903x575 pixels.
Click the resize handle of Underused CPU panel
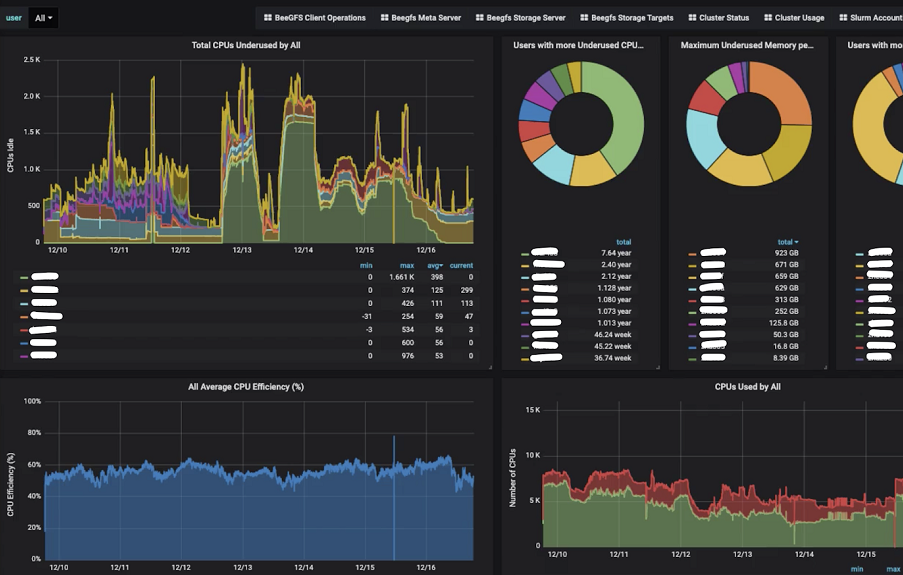point(657,366)
